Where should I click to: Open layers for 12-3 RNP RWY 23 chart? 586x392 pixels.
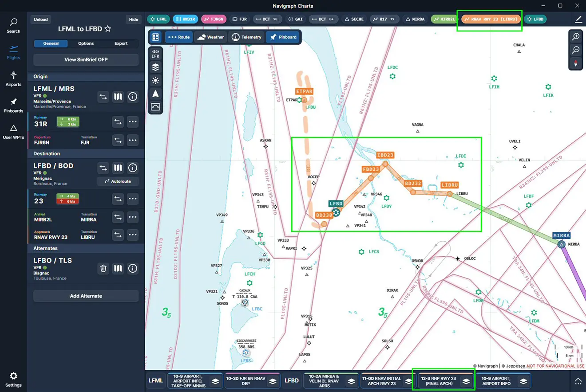tap(466, 380)
